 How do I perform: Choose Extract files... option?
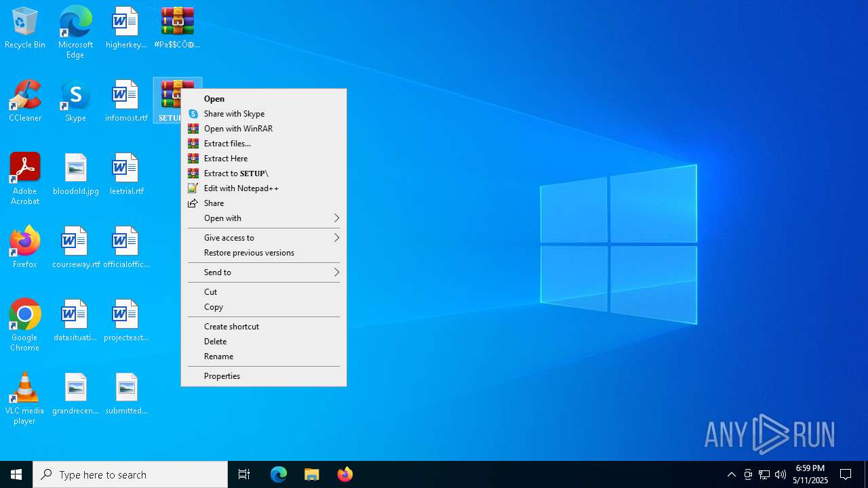point(264,144)
